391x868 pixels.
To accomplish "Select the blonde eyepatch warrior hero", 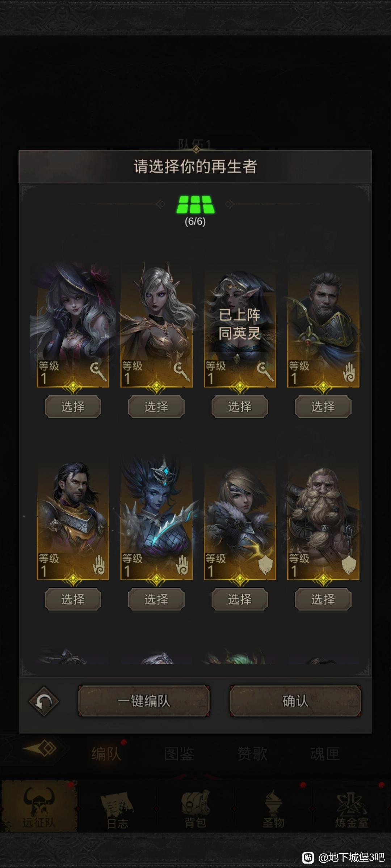I will (x=240, y=599).
